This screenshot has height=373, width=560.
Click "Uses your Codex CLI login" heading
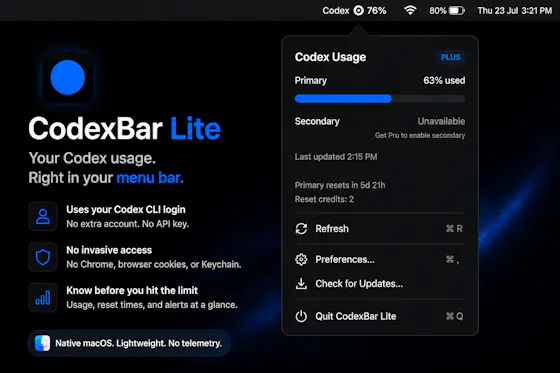[126, 210]
